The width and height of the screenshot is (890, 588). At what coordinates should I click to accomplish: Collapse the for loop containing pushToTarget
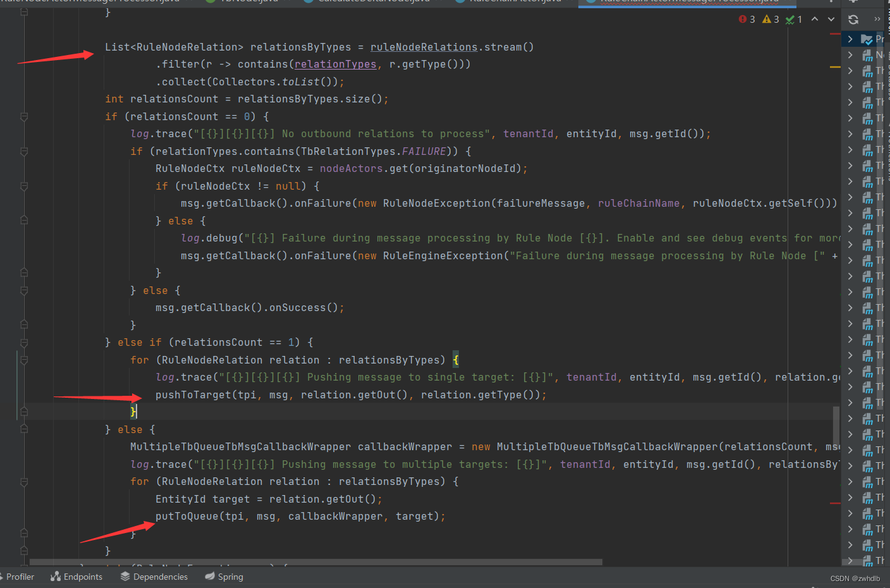[24, 360]
